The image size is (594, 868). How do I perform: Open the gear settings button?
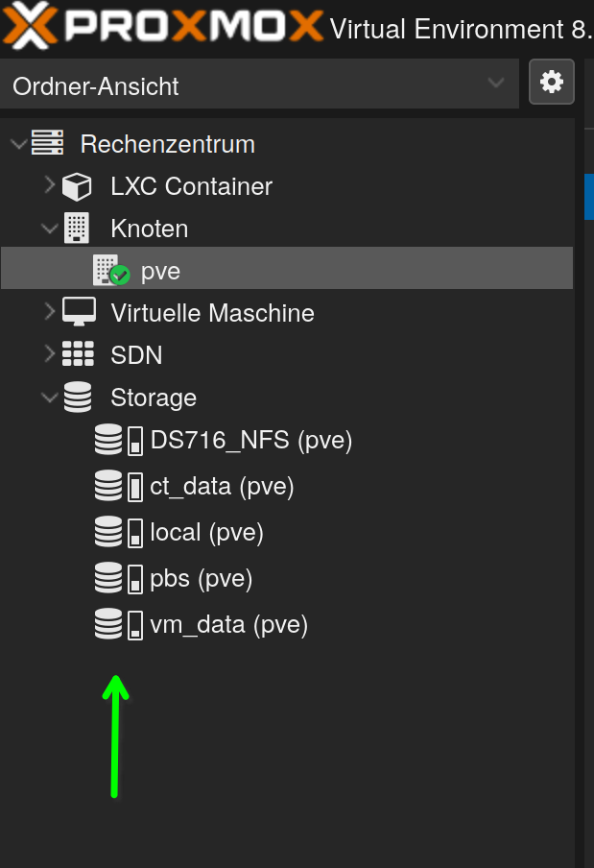552,82
